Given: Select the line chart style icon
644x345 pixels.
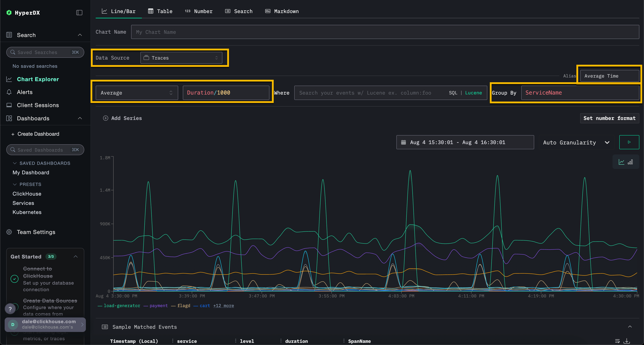Looking at the screenshot, I should (622, 162).
